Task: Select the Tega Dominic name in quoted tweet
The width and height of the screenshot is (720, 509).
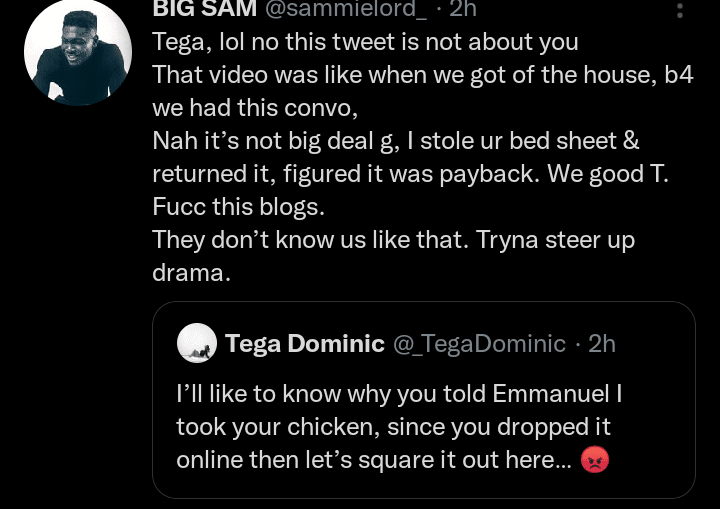Action: (x=305, y=344)
